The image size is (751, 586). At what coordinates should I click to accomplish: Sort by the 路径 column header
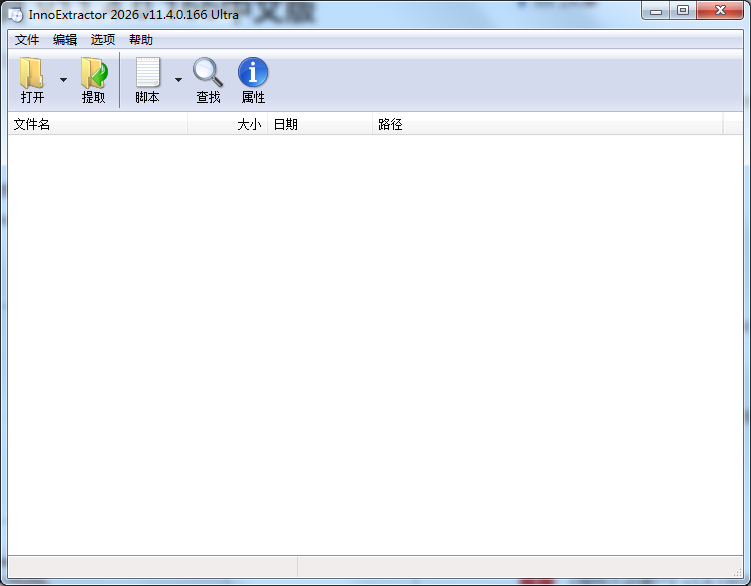click(x=547, y=125)
